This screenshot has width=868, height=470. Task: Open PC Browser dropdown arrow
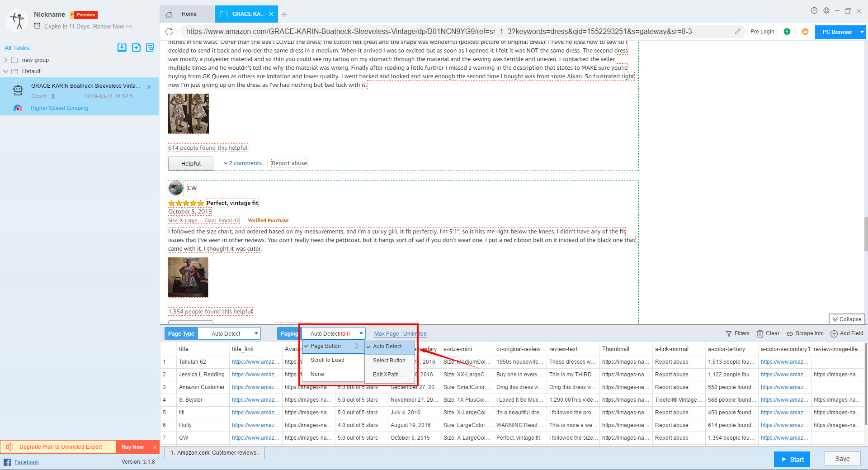862,32
